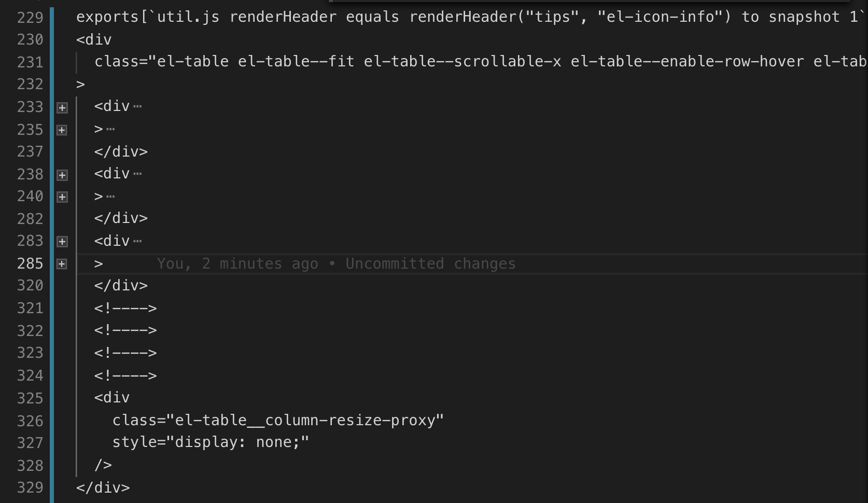Screen dimensions: 868x503
Task: Place cursor on closing div tag at line 329
Action: pyautogui.click(x=103, y=487)
